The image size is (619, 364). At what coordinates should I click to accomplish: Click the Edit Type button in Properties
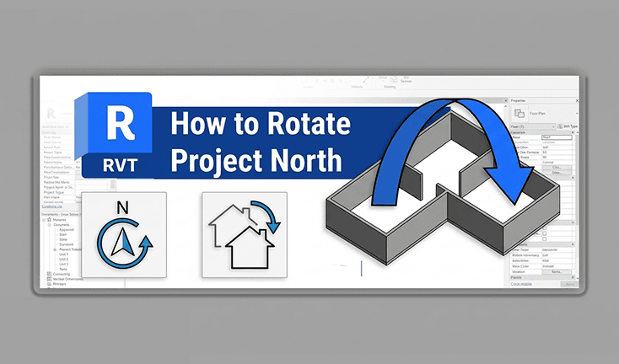tap(568, 126)
